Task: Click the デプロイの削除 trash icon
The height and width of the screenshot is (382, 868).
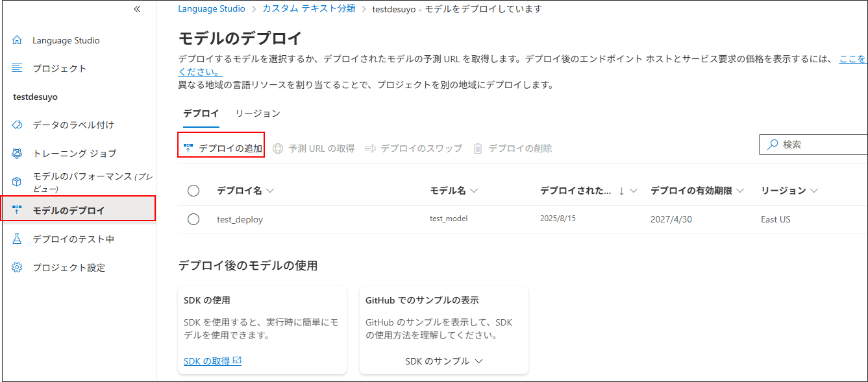Action: coord(478,149)
